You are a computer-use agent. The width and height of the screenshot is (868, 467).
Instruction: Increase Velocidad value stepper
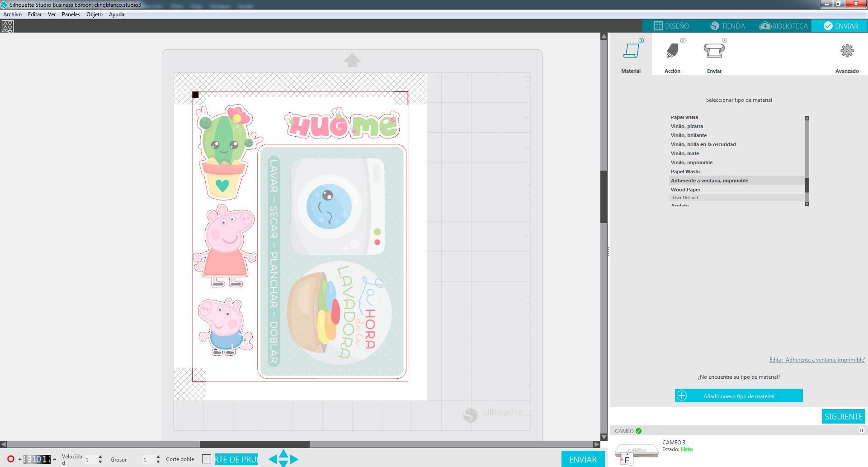tap(100, 457)
